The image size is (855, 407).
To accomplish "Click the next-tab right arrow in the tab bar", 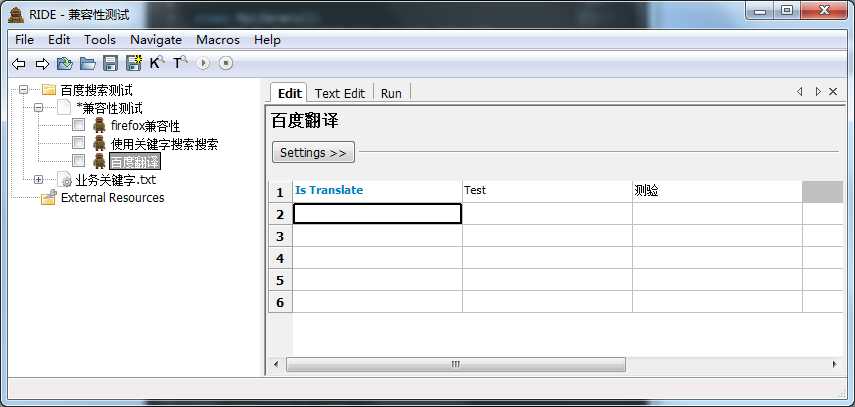I will pyautogui.click(x=817, y=92).
